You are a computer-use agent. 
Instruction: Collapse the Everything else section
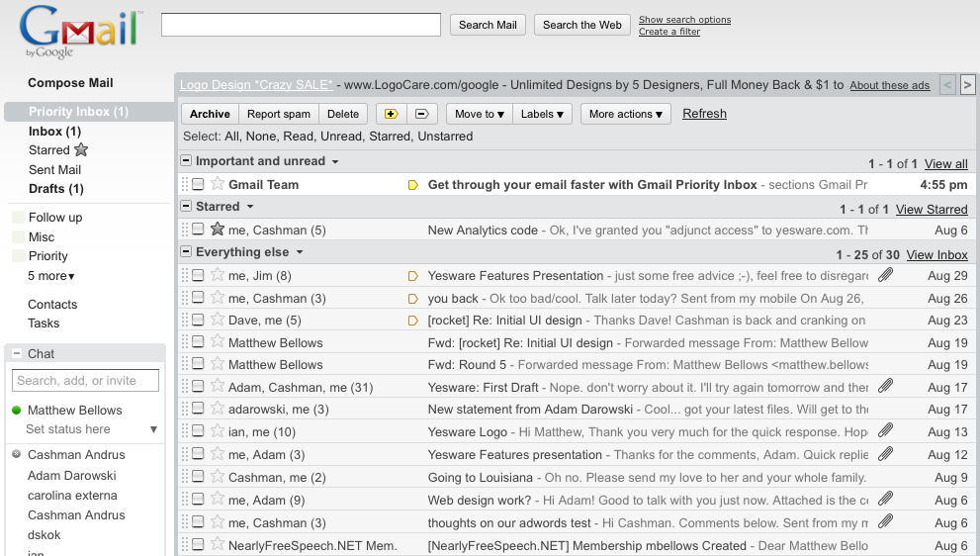tap(186, 251)
